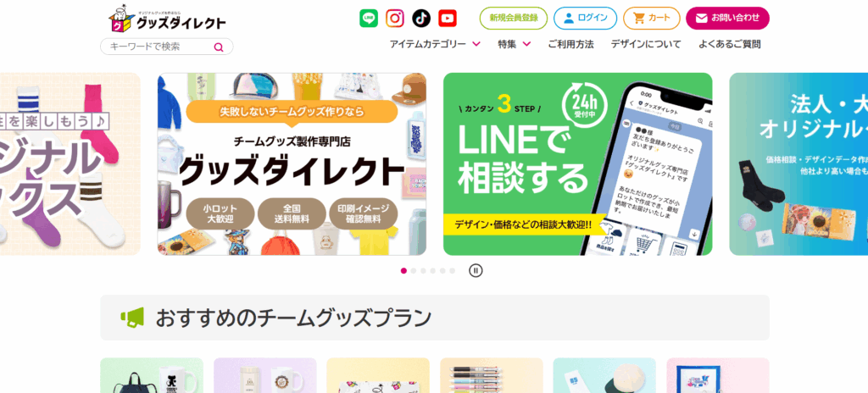
Task: Click the megaphone icon beside おすすめのチームグッズプラン
Action: pyautogui.click(x=132, y=317)
